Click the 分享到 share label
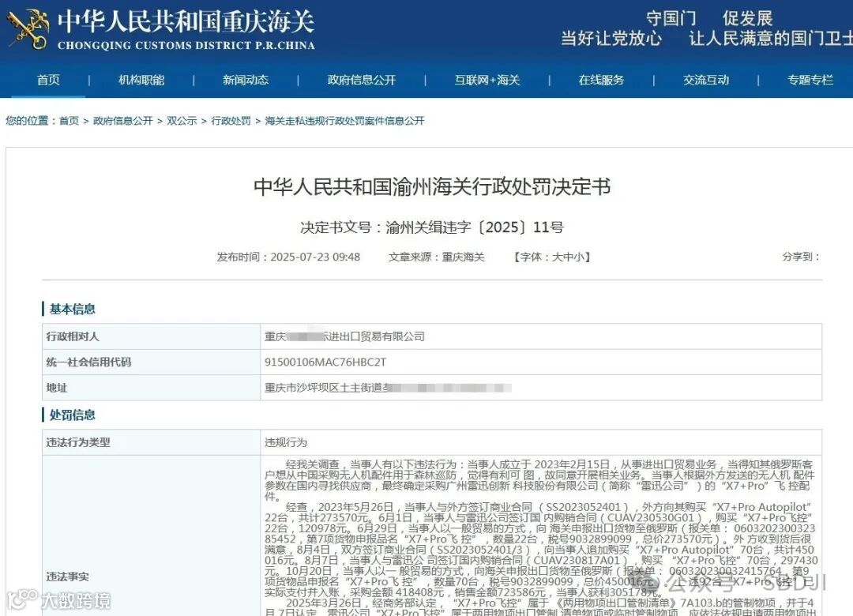853x616 pixels. [801, 257]
